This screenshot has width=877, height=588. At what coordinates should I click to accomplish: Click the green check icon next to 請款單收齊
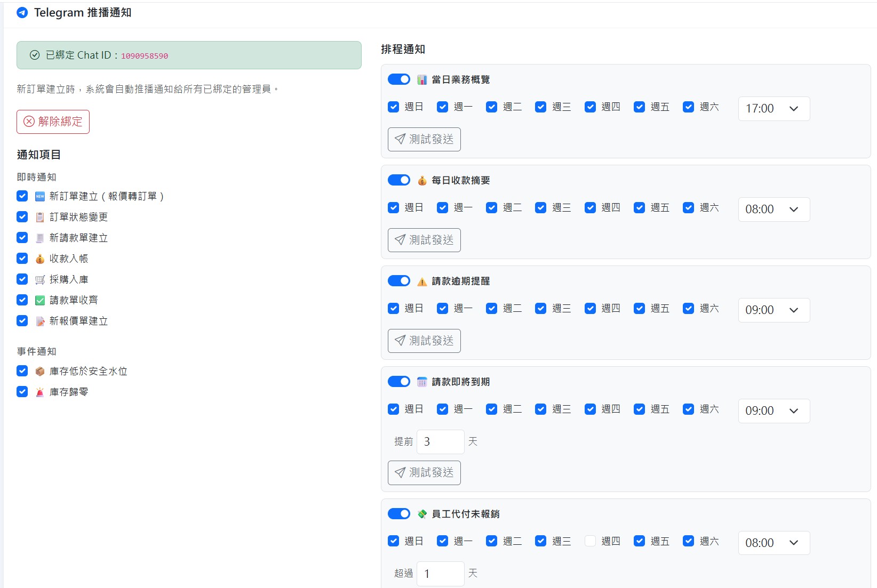(40, 300)
